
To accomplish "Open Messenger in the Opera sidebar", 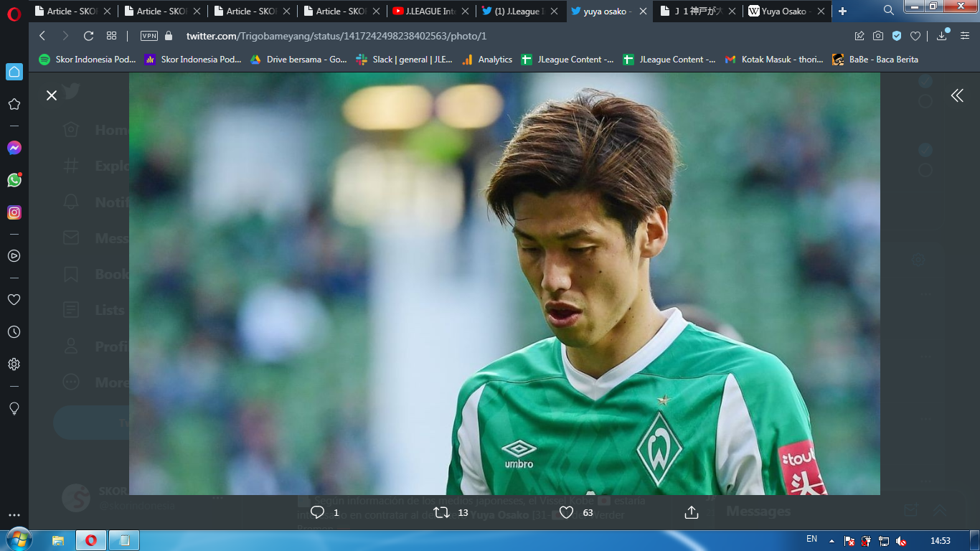I will click(x=14, y=148).
